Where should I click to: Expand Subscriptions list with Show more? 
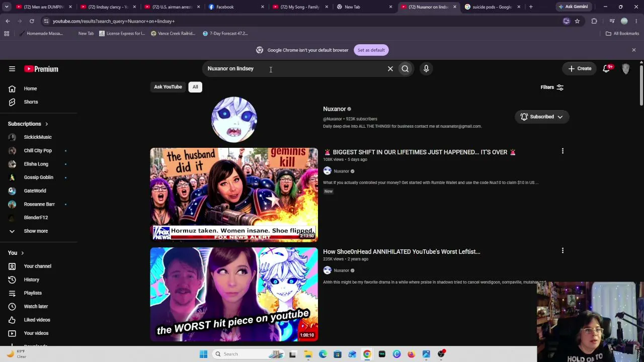pos(36,231)
